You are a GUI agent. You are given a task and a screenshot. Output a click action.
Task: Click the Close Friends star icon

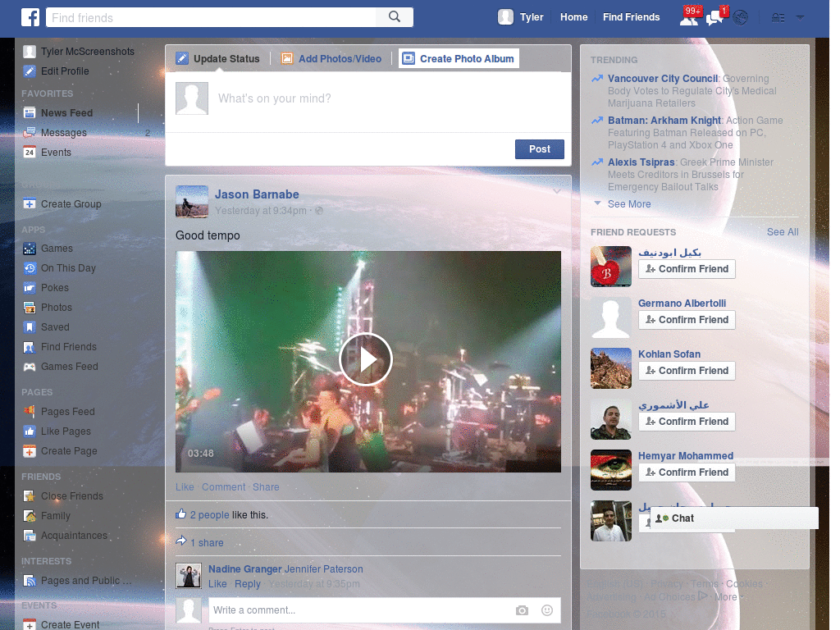point(30,496)
